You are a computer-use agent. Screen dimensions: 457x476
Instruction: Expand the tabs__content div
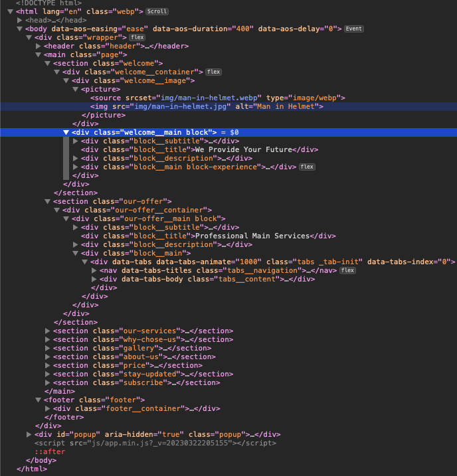(94, 279)
